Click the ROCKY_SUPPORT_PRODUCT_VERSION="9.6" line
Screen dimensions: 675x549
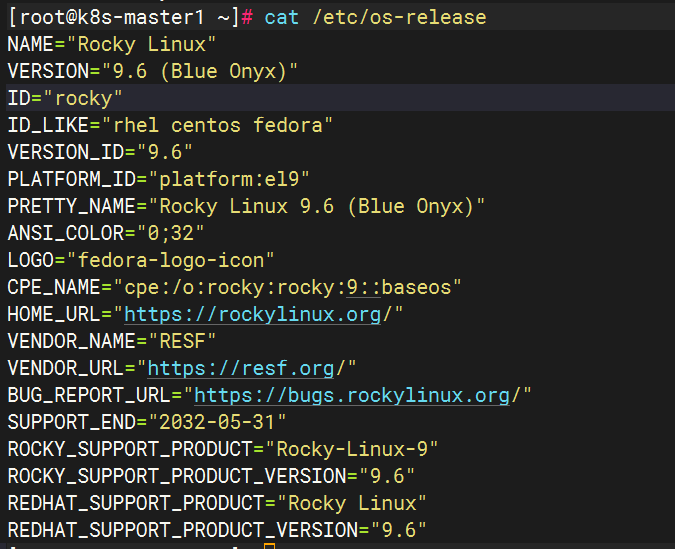pos(211,477)
